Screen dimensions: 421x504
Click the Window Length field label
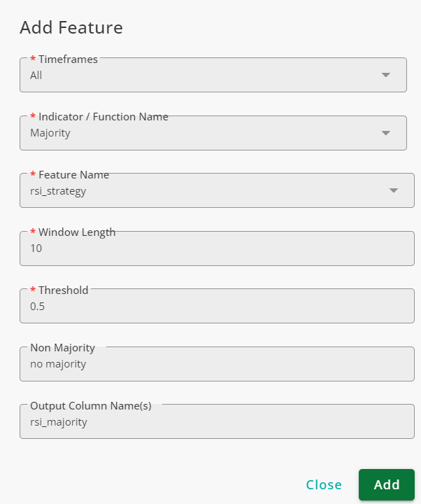point(77,232)
